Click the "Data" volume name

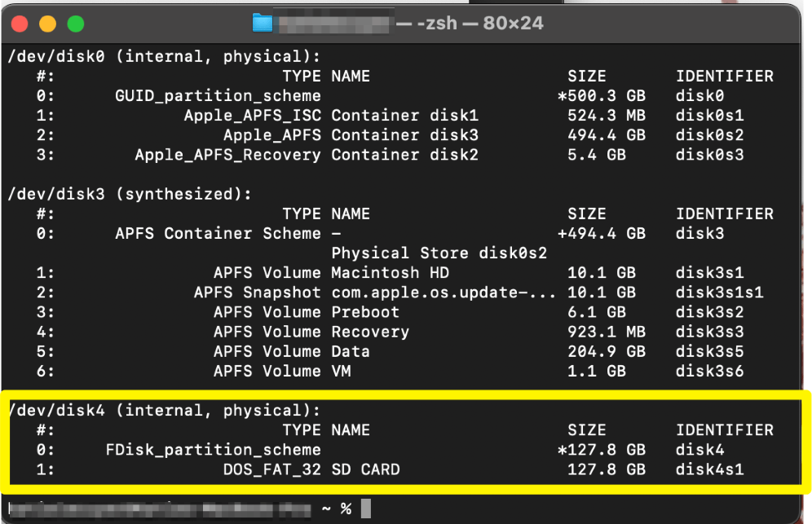click(351, 351)
